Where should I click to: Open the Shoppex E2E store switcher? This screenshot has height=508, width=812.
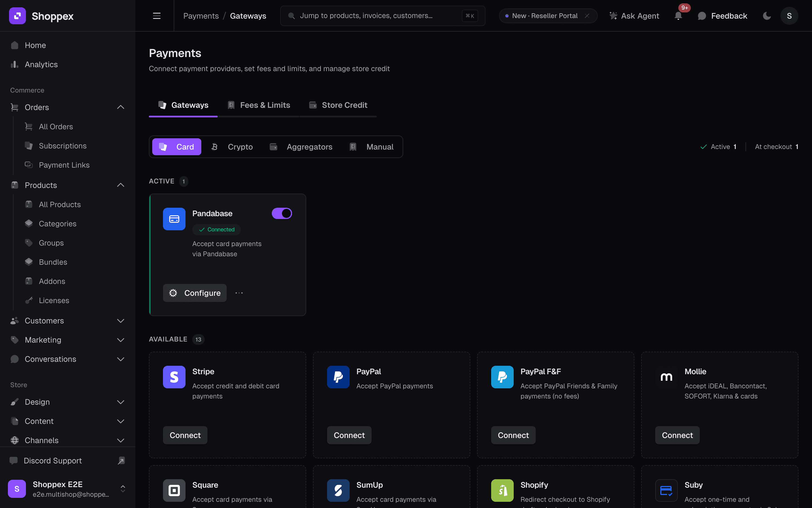[x=67, y=489]
